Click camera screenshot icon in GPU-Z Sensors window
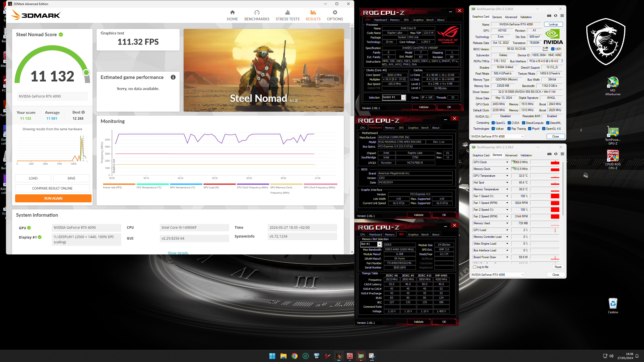644x362 pixels. tap(549, 154)
